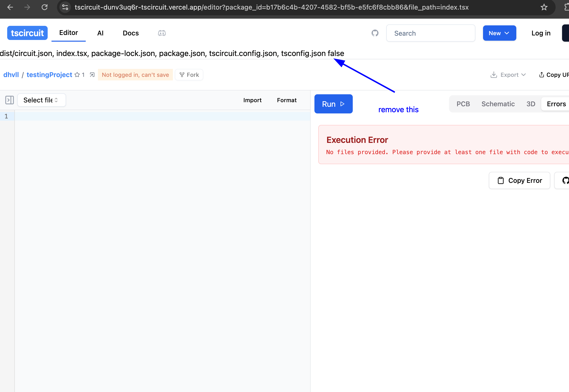Click the browser reload icon
Screen dimensions: 569x392
[x=45, y=7]
